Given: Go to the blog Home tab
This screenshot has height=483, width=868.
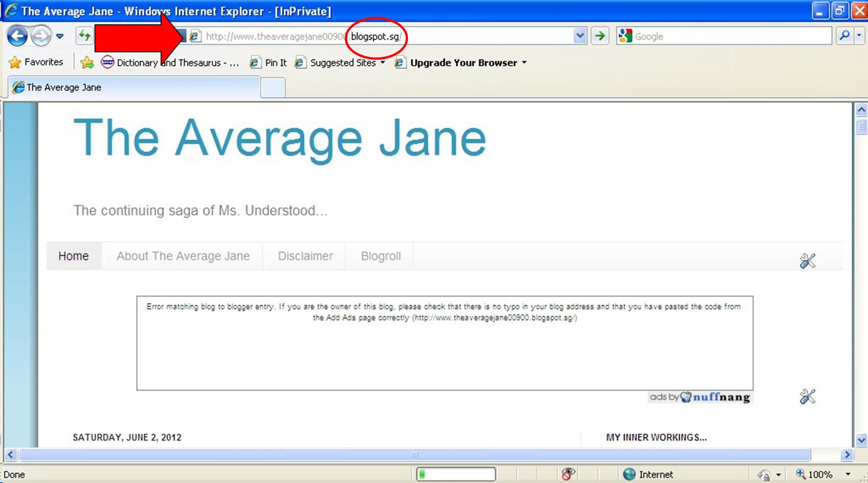Looking at the screenshot, I should pos(74,256).
